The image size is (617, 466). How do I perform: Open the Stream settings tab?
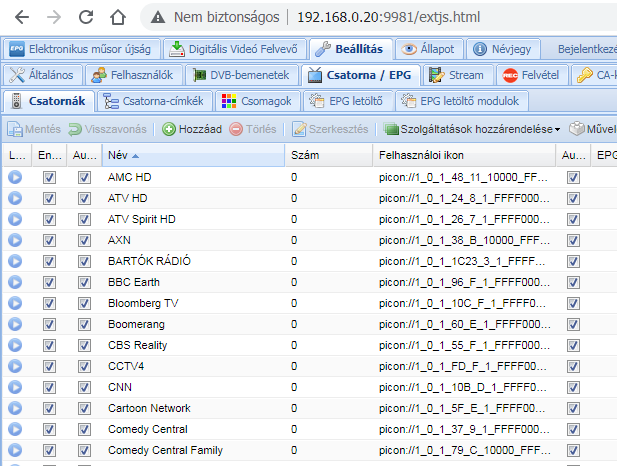[x=457, y=75]
